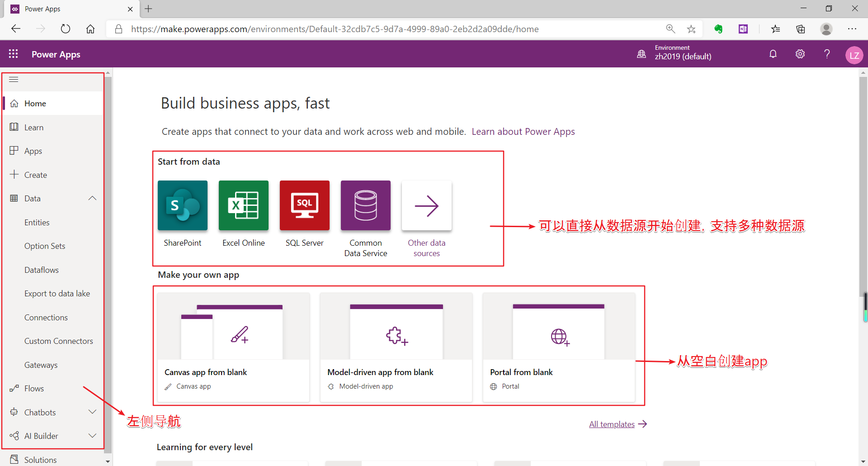Open the Learn about Power Apps link
This screenshot has width=868, height=466.
click(x=523, y=131)
